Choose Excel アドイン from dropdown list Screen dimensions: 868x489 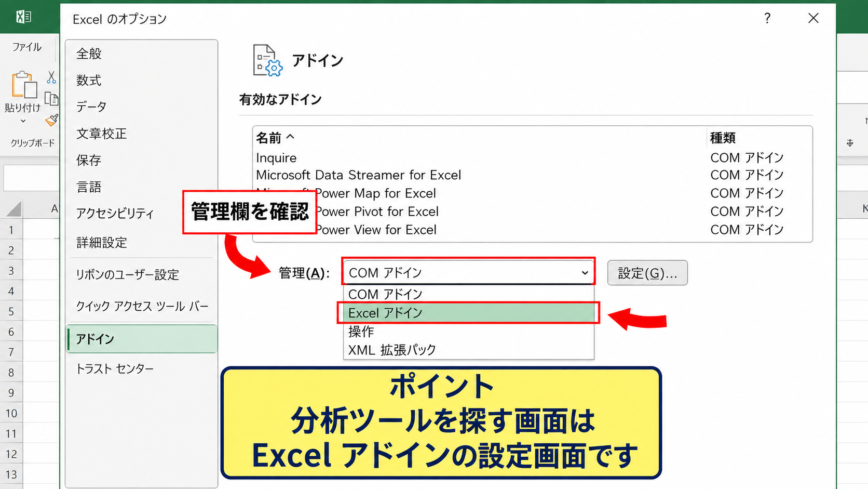click(469, 313)
